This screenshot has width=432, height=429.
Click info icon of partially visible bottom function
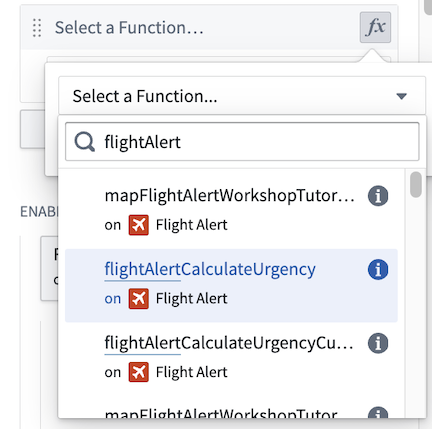pos(378,413)
